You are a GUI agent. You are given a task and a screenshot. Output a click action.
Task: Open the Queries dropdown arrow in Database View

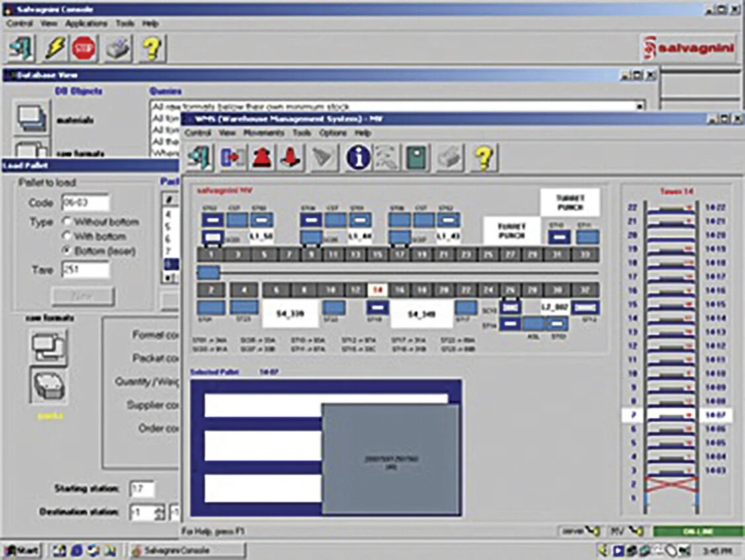click(x=640, y=106)
